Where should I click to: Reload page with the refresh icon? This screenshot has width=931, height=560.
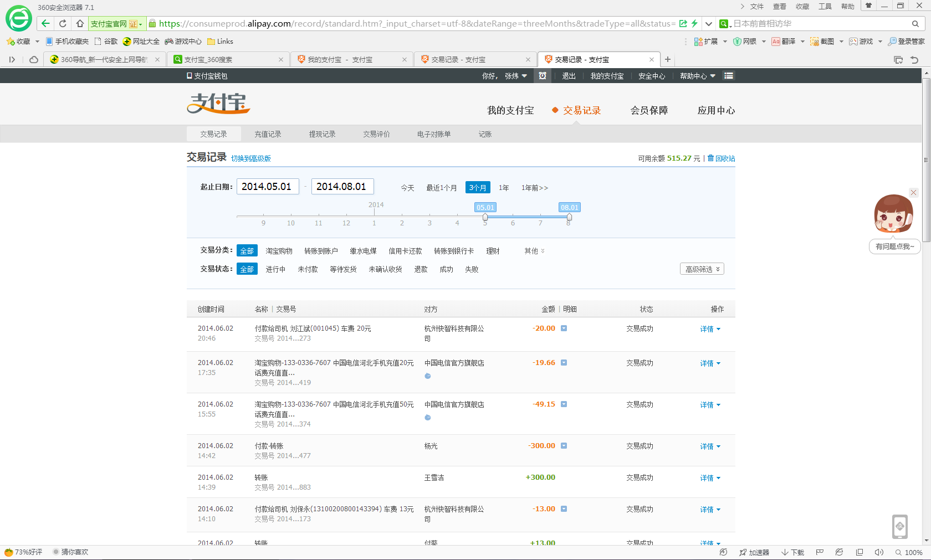click(x=63, y=23)
